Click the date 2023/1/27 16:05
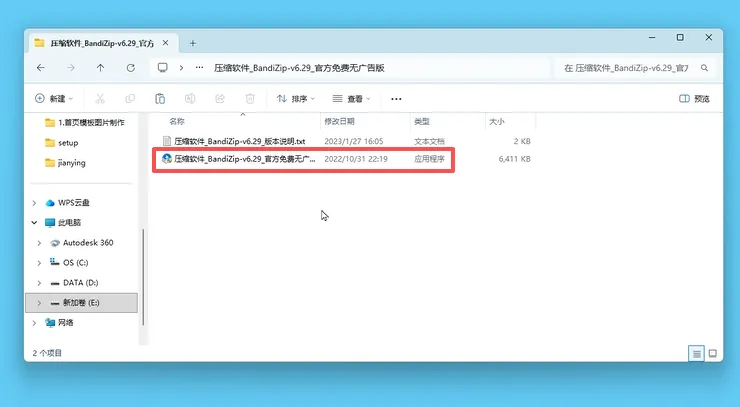The height and width of the screenshot is (407, 740). pos(353,141)
